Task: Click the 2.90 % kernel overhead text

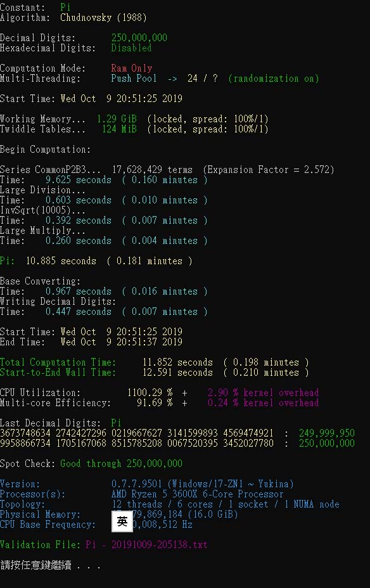Action: click(263, 393)
